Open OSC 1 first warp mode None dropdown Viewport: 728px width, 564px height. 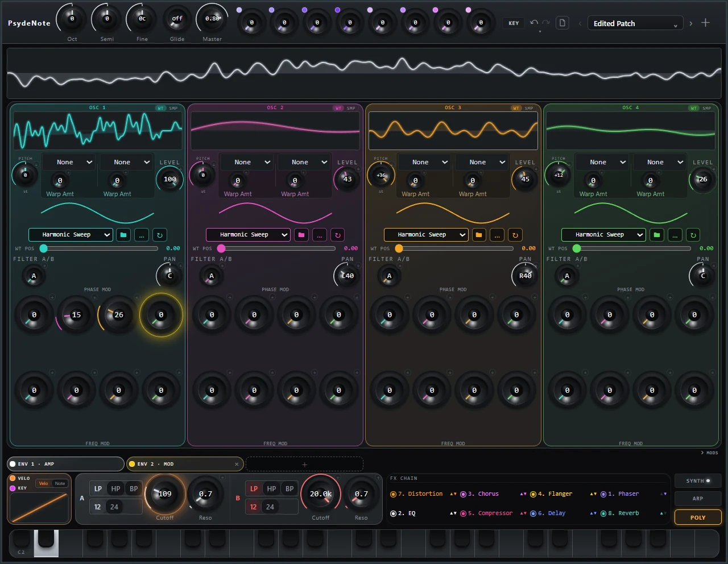point(69,162)
